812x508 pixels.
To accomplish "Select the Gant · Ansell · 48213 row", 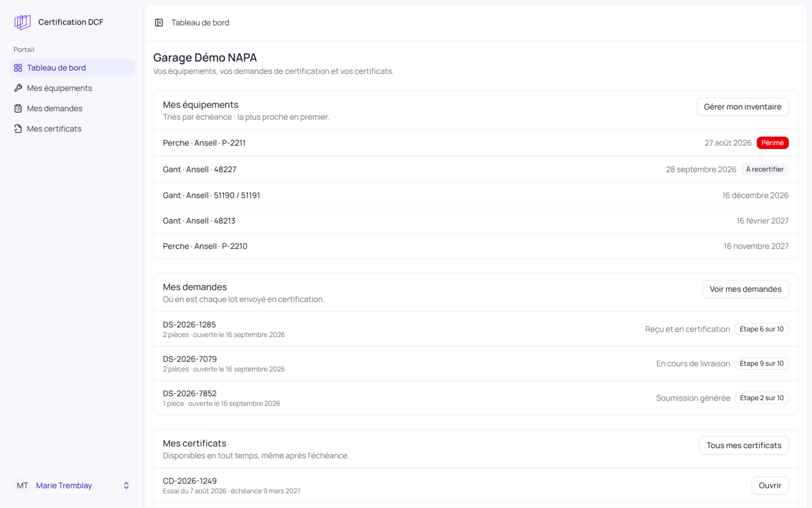I will pyautogui.click(x=476, y=221).
